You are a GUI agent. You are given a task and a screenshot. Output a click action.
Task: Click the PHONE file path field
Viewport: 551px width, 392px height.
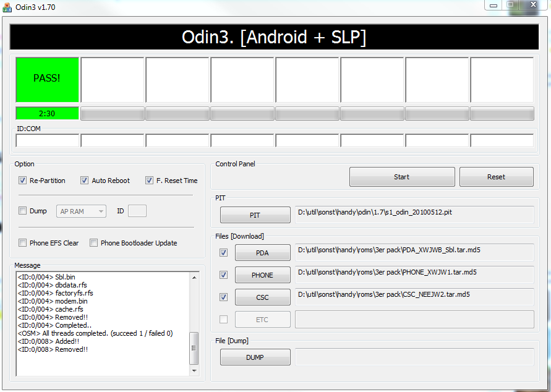pyautogui.click(x=414, y=275)
